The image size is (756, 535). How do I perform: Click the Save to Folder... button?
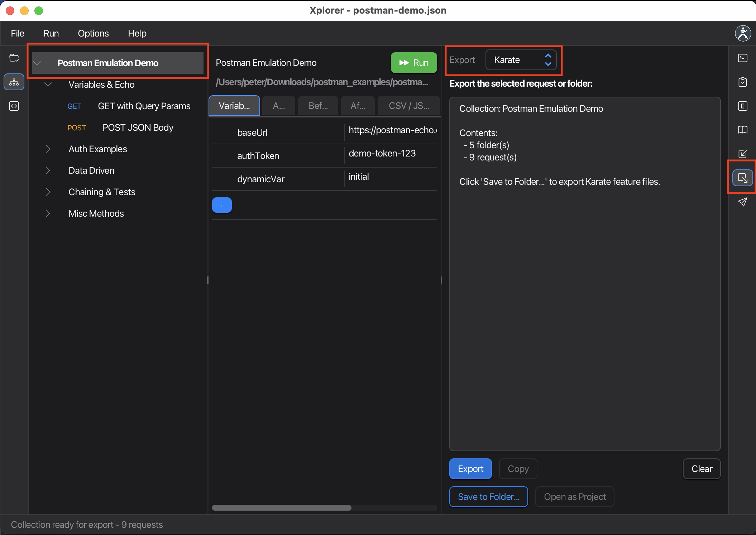click(488, 497)
